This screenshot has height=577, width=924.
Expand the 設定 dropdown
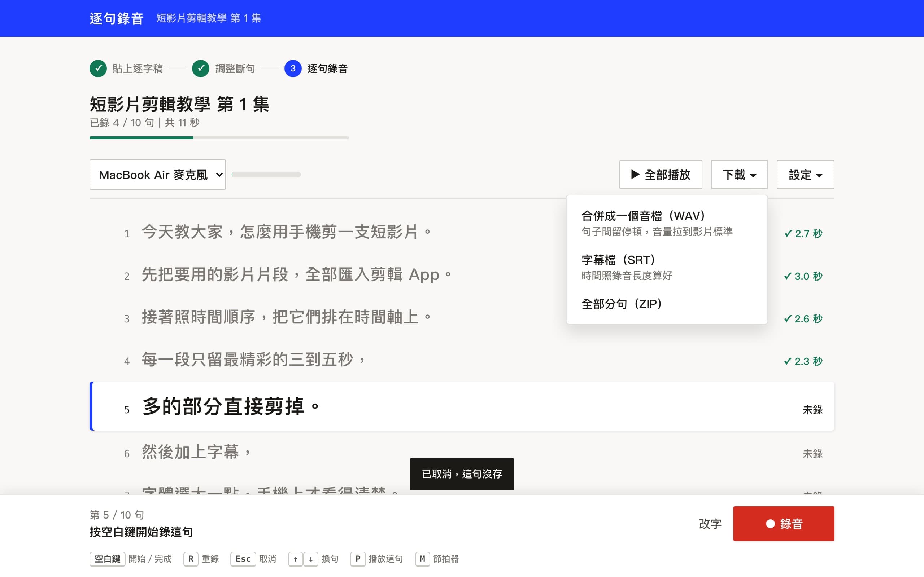[x=805, y=175]
